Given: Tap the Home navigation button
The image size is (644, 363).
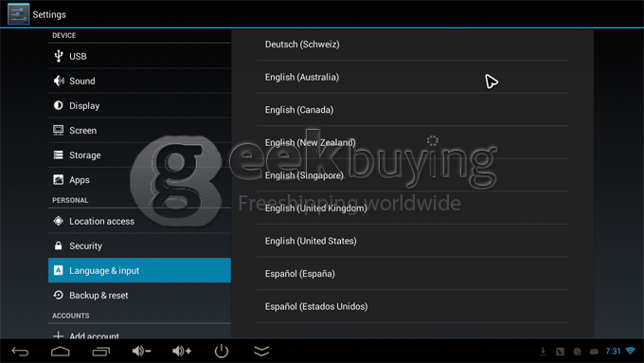Looking at the screenshot, I should 61,352.
